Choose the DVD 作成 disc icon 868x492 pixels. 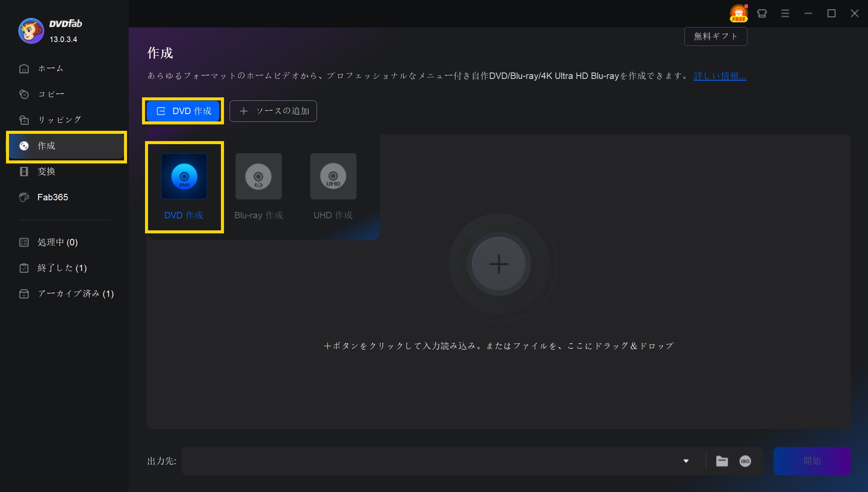point(184,176)
